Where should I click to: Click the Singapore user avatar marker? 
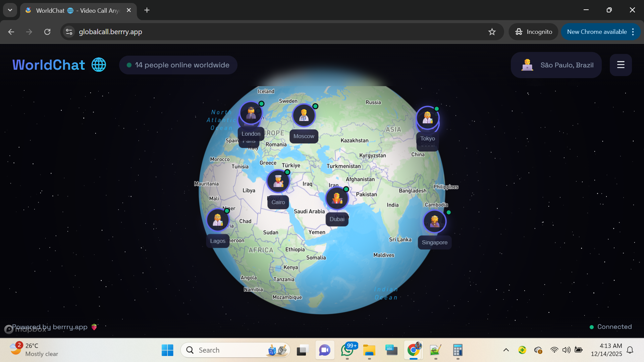pyautogui.click(x=434, y=221)
